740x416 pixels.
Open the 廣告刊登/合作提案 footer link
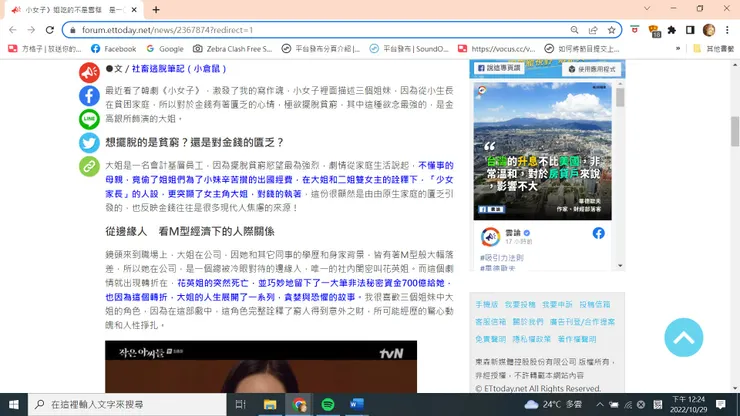[582, 322]
